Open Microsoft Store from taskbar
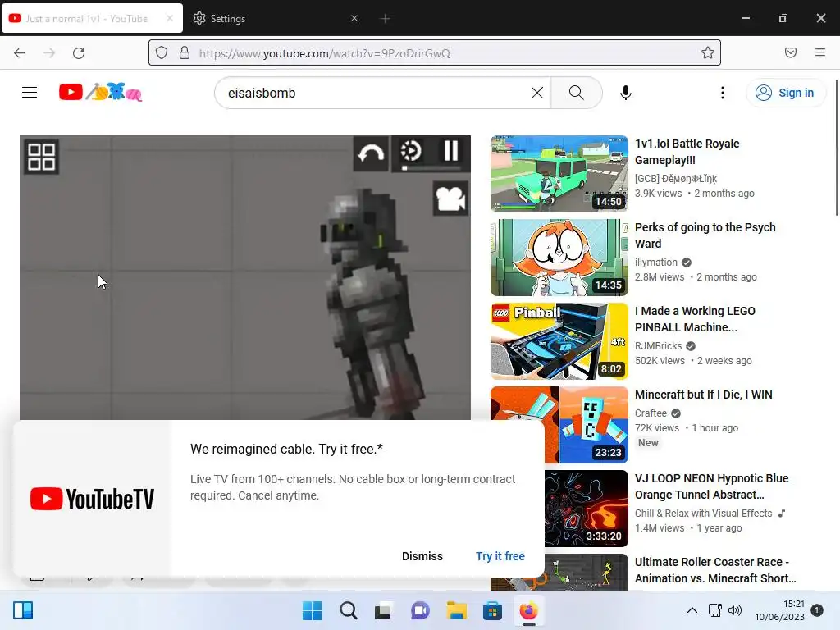Image resolution: width=840 pixels, height=630 pixels. pyautogui.click(x=492, y=610)
